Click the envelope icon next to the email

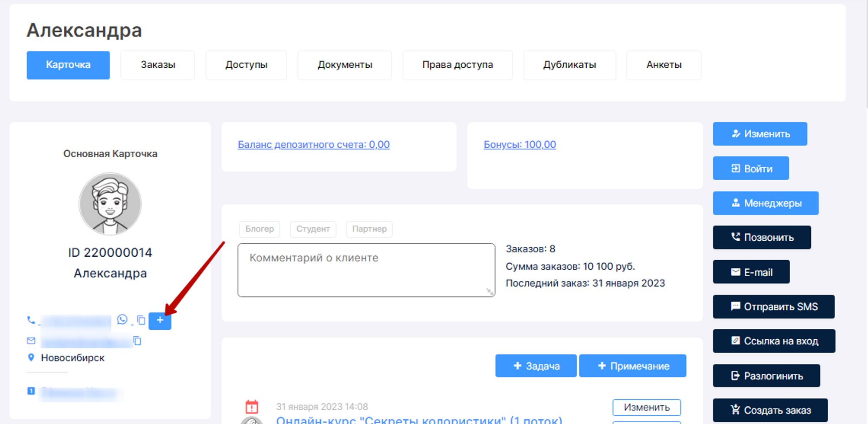pyautogui.click(x=31, y=341)
